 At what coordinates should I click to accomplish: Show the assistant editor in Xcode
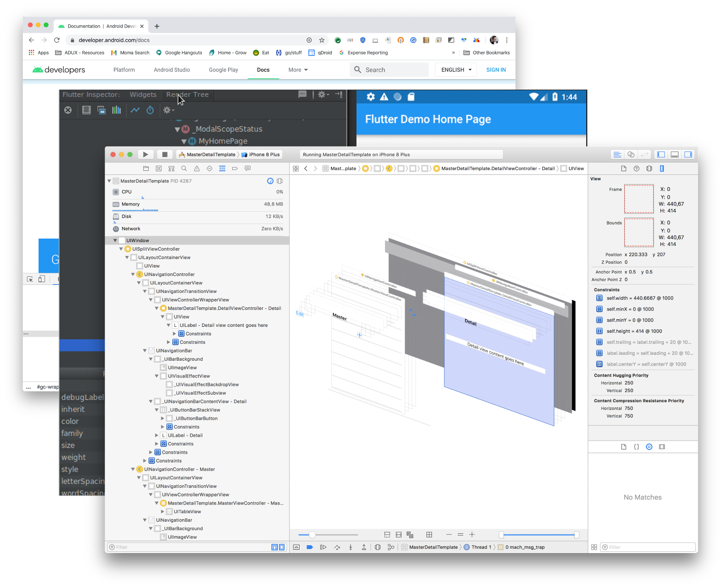click(631, 154)
